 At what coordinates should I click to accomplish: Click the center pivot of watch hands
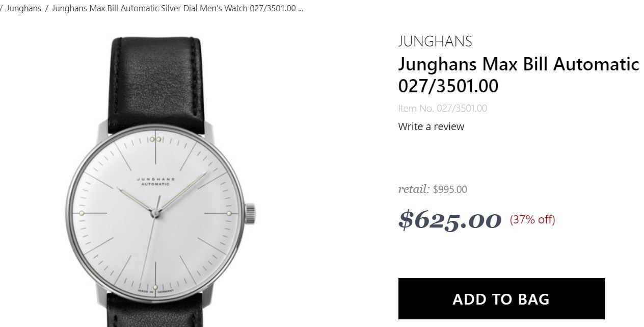pyautogui.click(x=156, y=213)
